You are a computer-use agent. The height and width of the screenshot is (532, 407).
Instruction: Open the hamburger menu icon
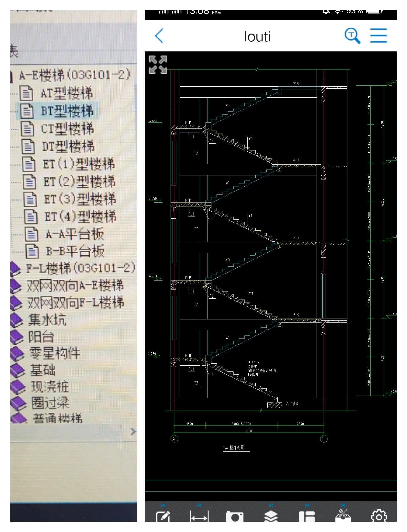tap(379, 36)
